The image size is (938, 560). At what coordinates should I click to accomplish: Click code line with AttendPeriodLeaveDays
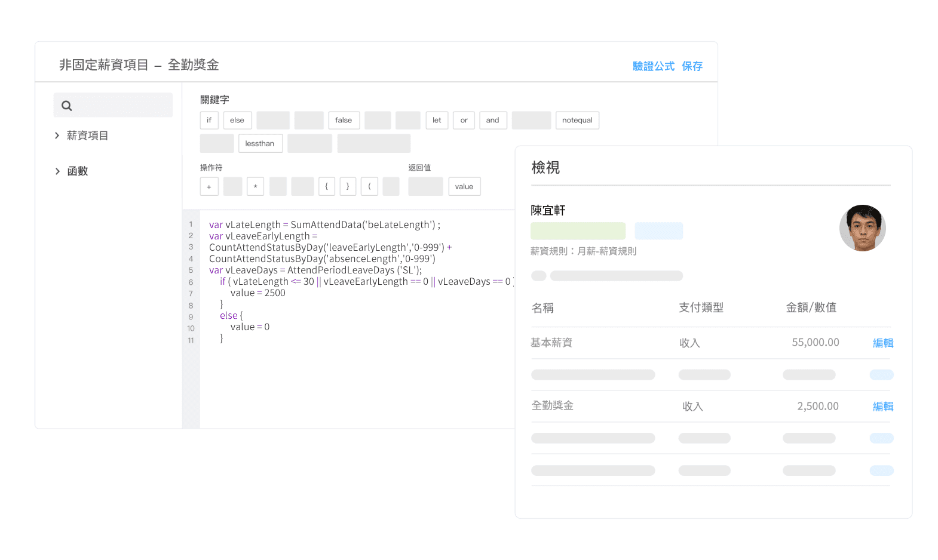coord(315,270)
